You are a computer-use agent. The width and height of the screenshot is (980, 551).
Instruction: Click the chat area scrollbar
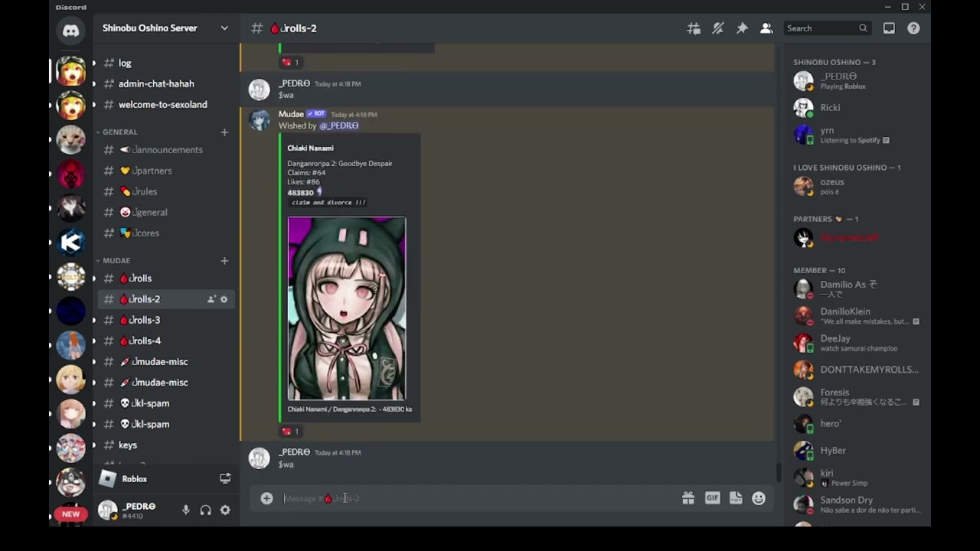[779, 473]
